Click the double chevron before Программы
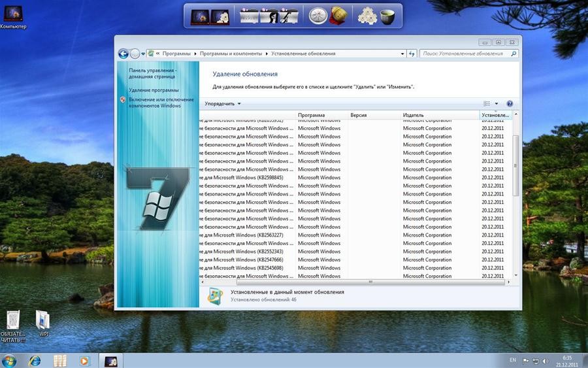This screenshot has height=368, width=588. tap(158, 54)
